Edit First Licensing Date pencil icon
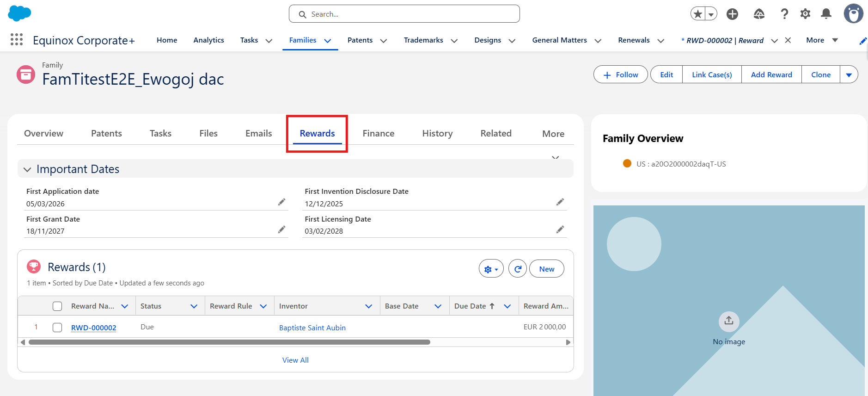This screenshot has width=868, height=396. [x=560, y=229]
